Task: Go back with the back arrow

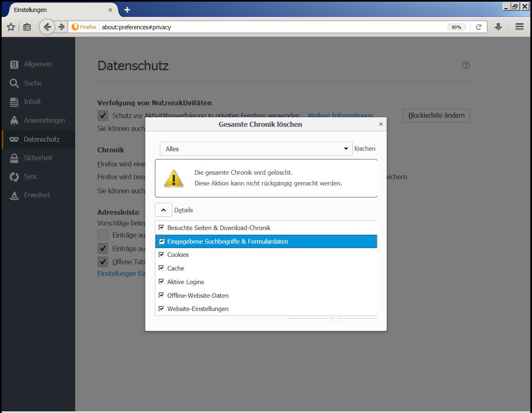Action: [x=47, y=27]
